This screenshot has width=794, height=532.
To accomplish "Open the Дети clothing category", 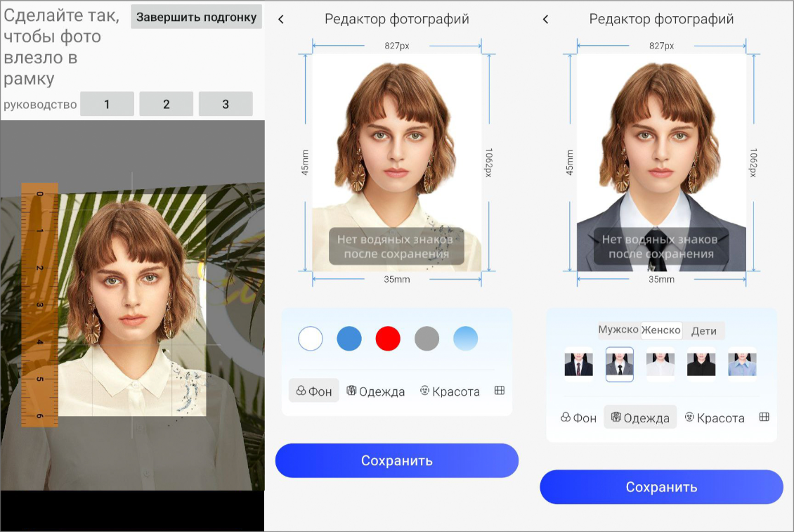I will pyautogui.click(x=703, y=331).
